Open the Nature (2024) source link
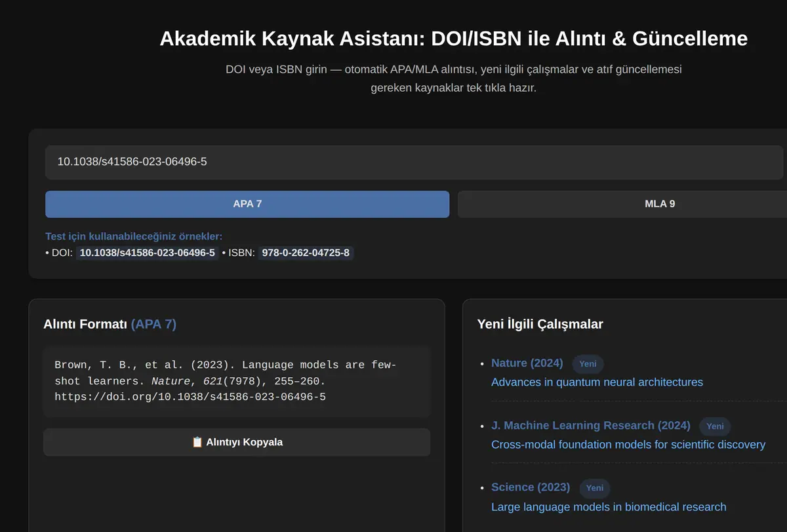The image size is (787, 532). pos(527,363)
